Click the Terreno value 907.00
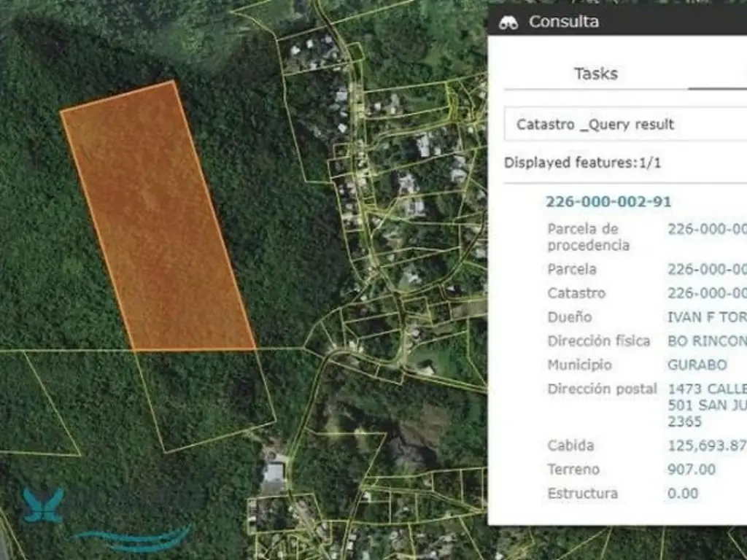This screenshot has height=560, width=747. click(691, 470)
